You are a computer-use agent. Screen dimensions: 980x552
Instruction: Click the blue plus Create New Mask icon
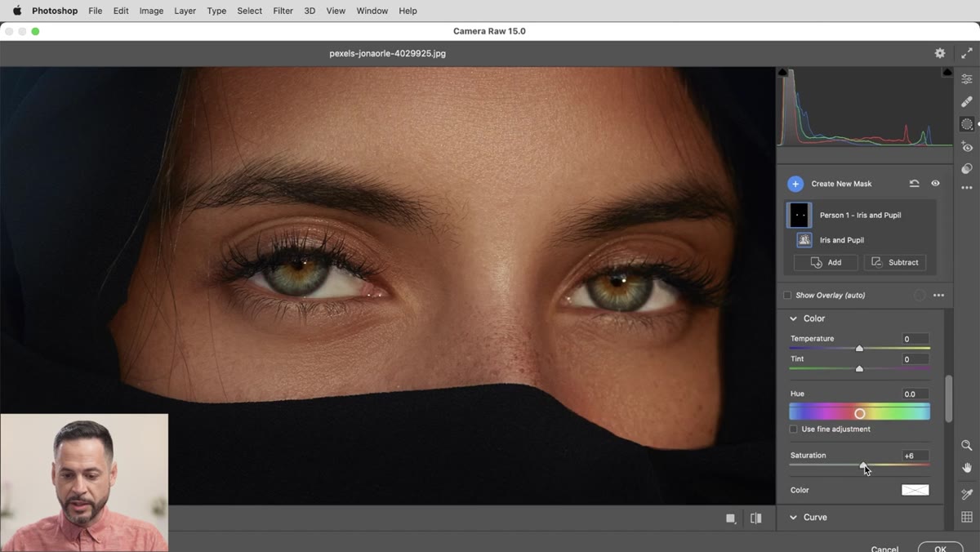tap(795, 184)
